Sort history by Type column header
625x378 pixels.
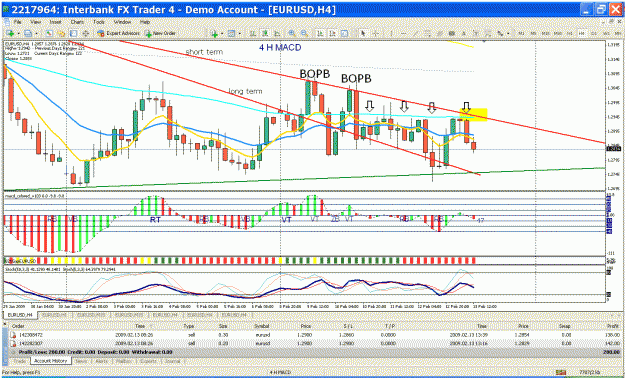tap(189, 326)
